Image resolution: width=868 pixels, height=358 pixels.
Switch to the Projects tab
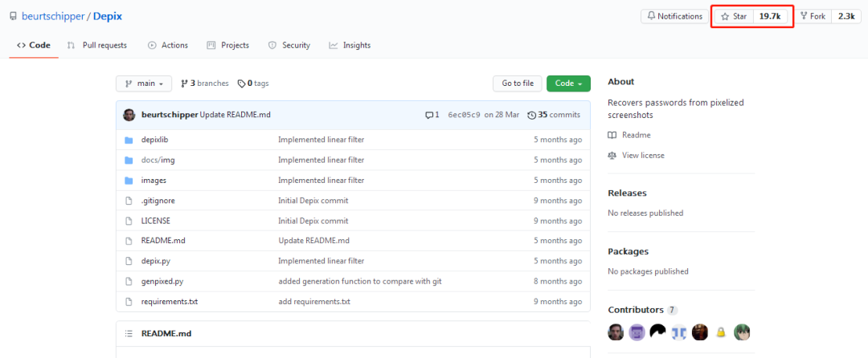(x=227, y=45)
